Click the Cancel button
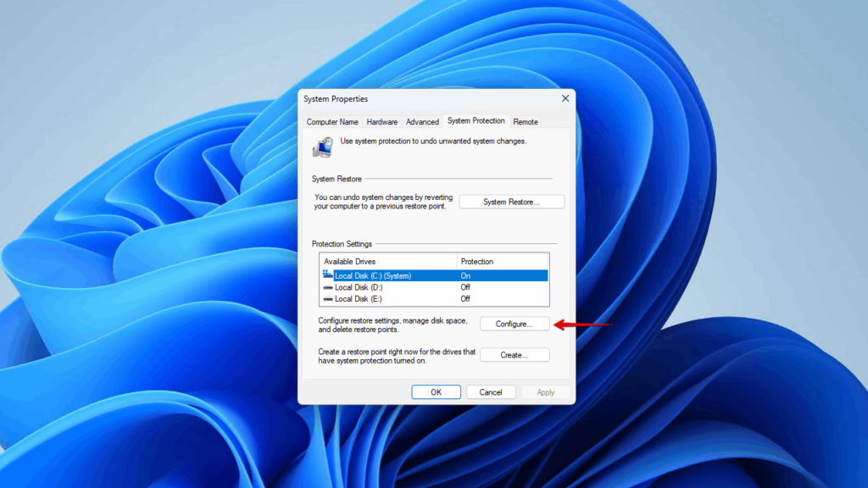868x488 pixels. 491,391
